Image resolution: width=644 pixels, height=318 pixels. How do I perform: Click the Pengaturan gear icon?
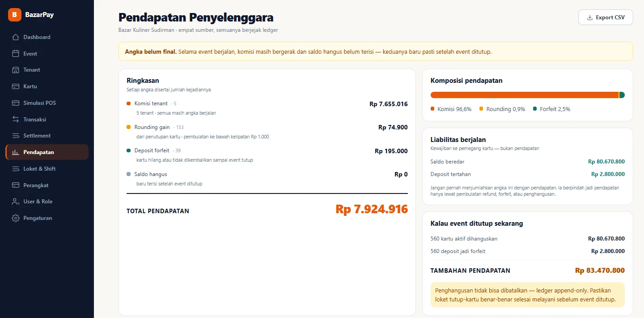(x=16, y=218)
